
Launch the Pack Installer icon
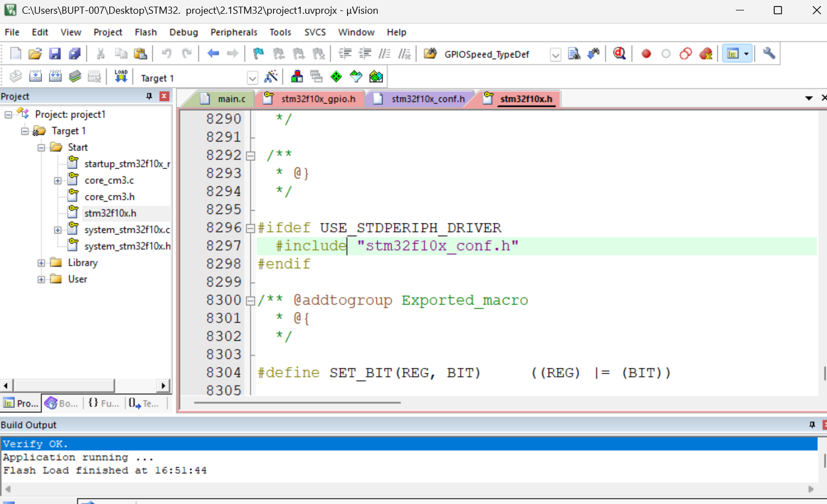(x=376, y=76)
